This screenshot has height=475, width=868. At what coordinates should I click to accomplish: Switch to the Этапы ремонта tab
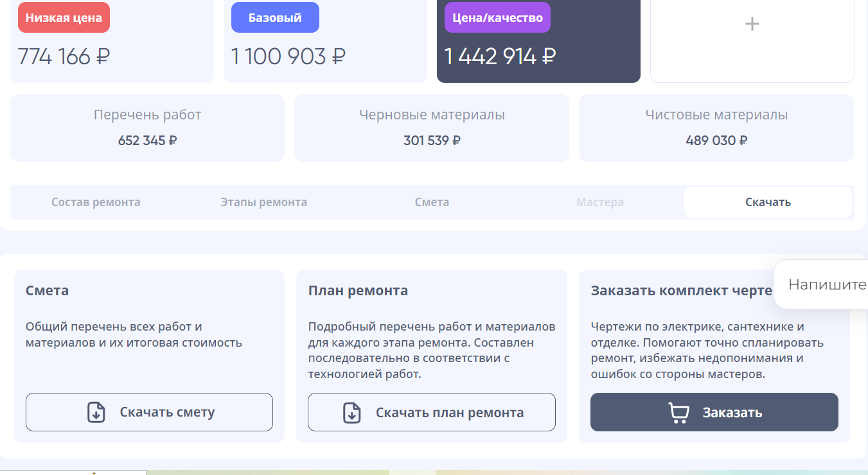point(264,202)
